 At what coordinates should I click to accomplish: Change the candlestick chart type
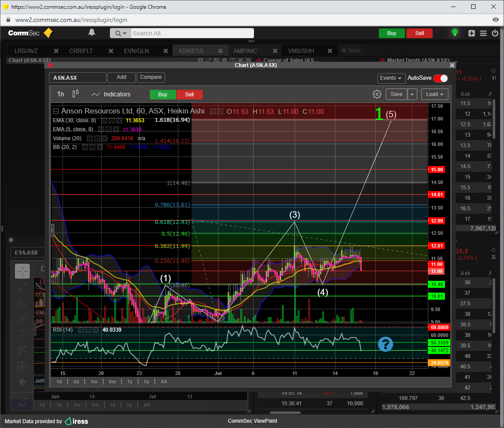click(76, 94)
